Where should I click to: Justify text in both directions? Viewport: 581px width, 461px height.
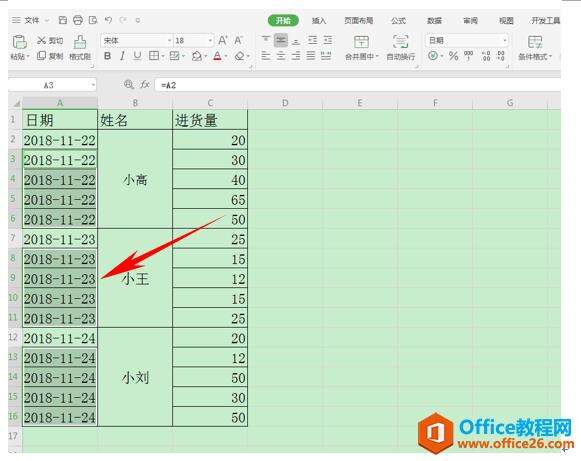tap(311, 56)
